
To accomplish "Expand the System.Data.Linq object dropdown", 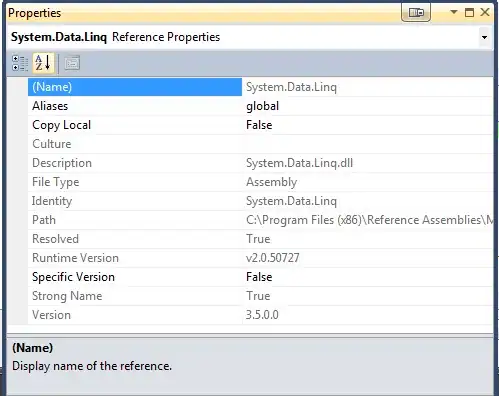I will [484, 37].
